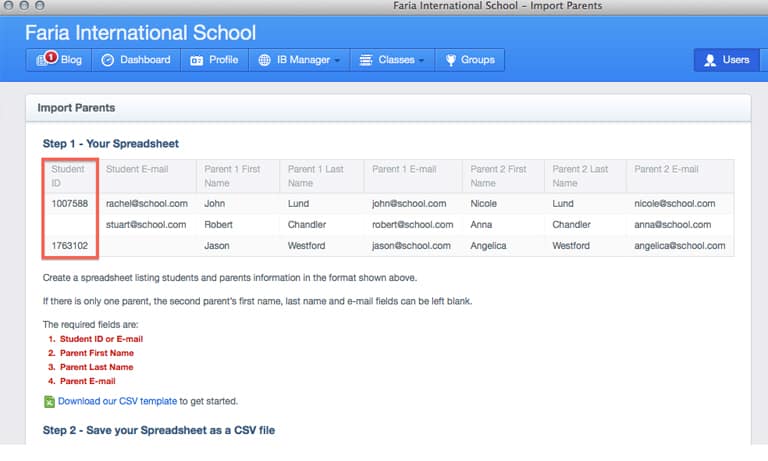This screenshot has width=768, height=461.
Task: Open Download our CSV template link
Action: click(118, 401)
